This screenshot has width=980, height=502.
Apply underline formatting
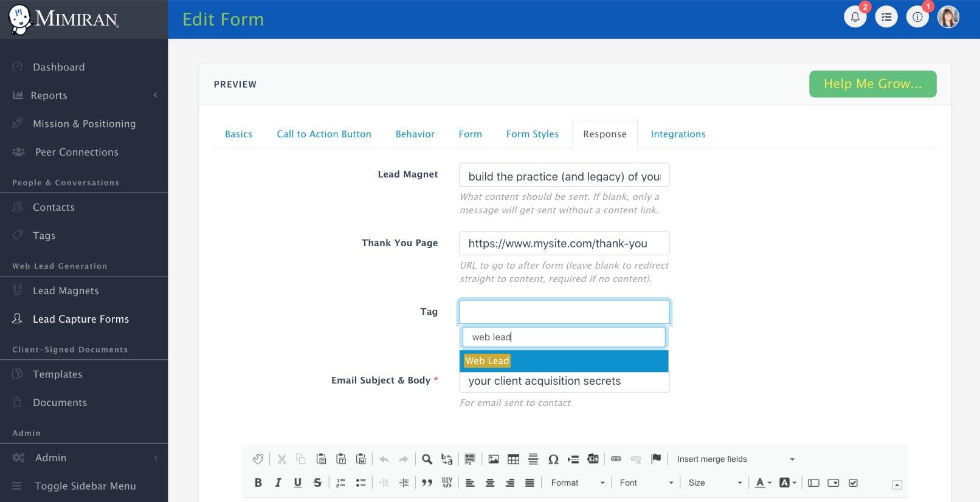[298, 483]
